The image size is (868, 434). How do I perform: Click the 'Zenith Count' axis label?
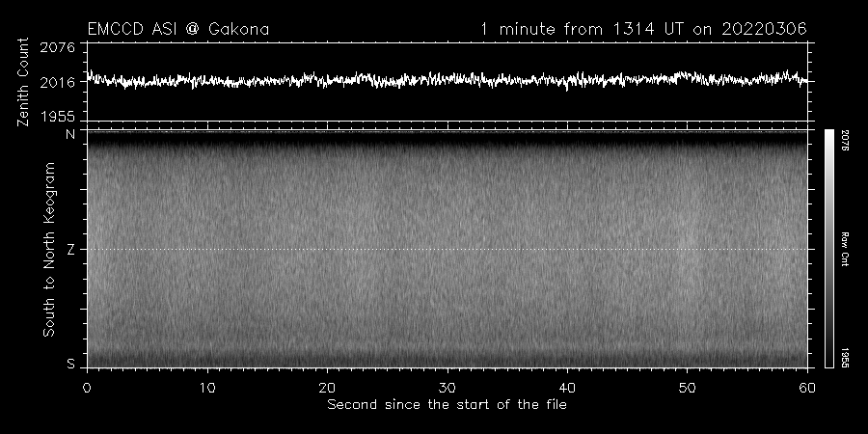click(x=23, y=82)
